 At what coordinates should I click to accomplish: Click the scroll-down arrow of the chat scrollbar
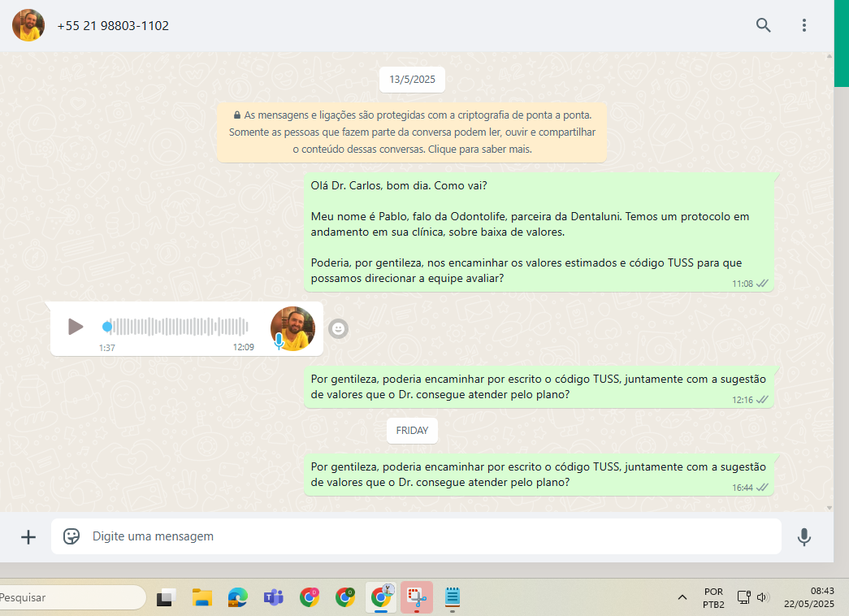[830, 508]
